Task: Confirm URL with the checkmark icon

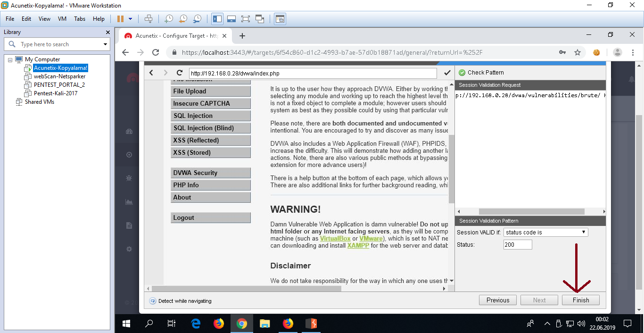Action: 447,73
